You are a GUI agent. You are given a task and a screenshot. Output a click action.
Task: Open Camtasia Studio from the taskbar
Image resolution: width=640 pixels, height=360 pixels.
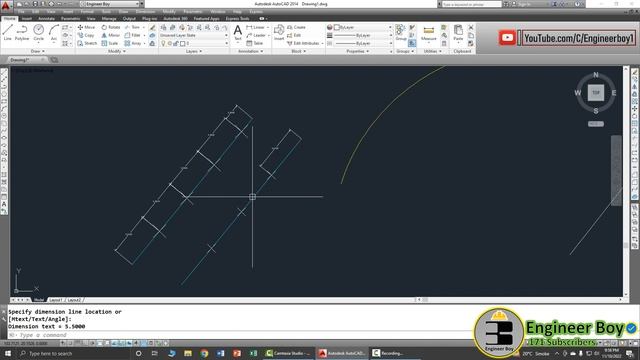click(x=289, y=353)
